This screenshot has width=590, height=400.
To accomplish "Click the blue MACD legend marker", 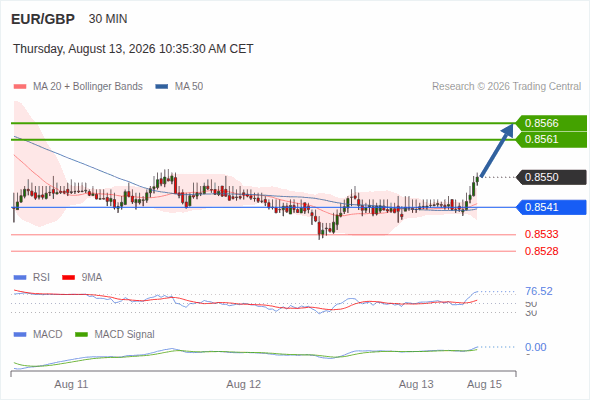I will [x=20, y=335].
